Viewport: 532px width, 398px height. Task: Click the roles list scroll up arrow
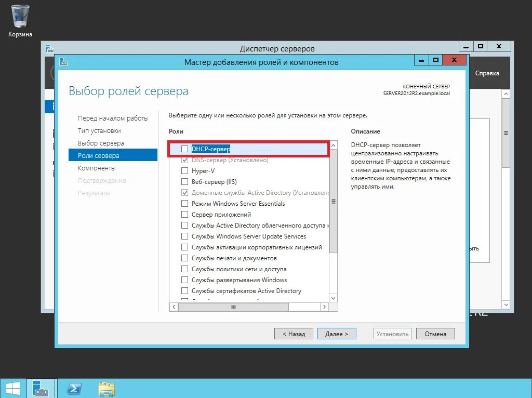click(334, 145)
